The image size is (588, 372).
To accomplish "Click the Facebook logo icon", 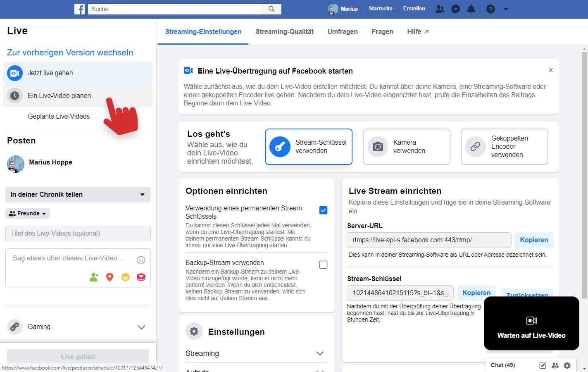I will [x=80, y=9].
